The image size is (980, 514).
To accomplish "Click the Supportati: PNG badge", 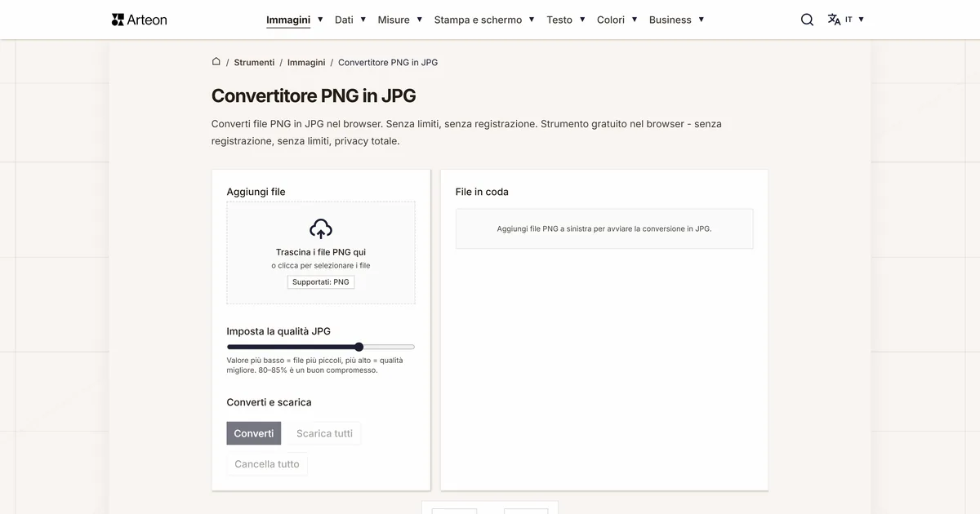I will tap(321, 282).
